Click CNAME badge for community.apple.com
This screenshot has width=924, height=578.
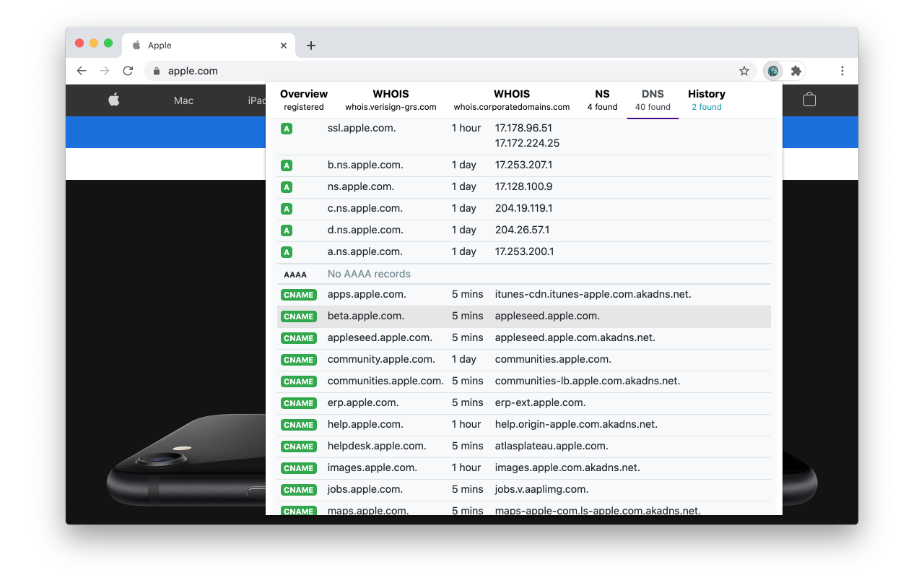[x=299, y=360]
